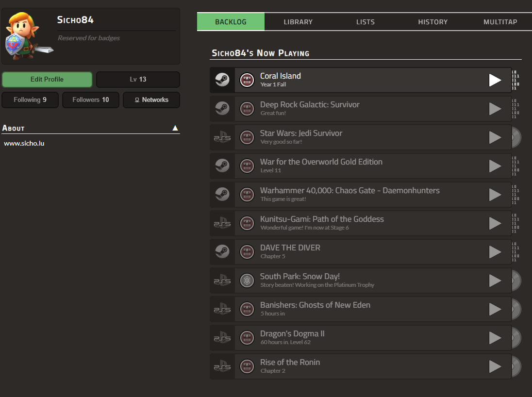532x397 pixels.
Task: Click the digital-ownership icon next to DAVE THE DIVER
Action: (515, 252)
